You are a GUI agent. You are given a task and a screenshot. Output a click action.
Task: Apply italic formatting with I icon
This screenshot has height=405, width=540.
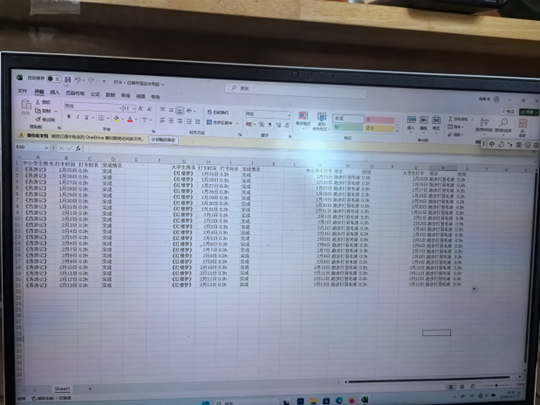(78, 117)
